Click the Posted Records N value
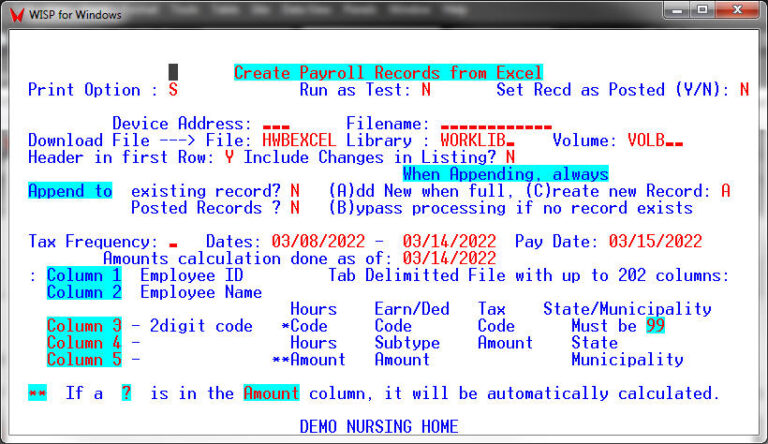Screen dimensions: 768x444 tap(294, 208)
